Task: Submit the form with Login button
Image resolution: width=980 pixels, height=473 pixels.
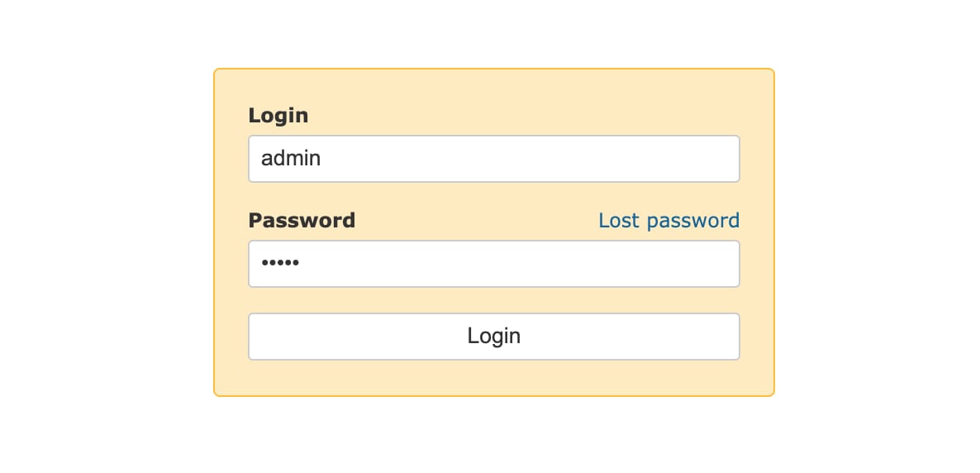Action: coord(493,337)
